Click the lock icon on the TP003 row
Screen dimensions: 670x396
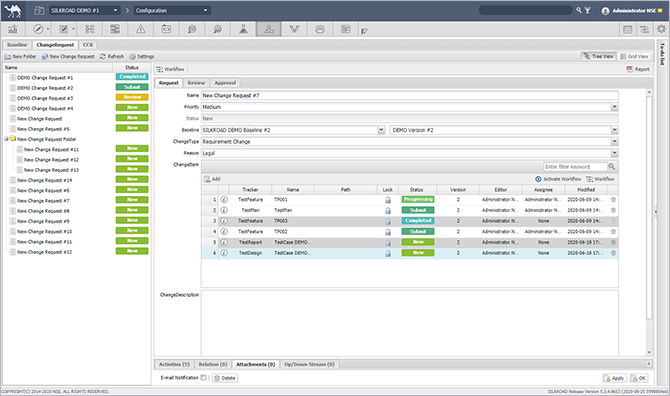pos(388,221)
